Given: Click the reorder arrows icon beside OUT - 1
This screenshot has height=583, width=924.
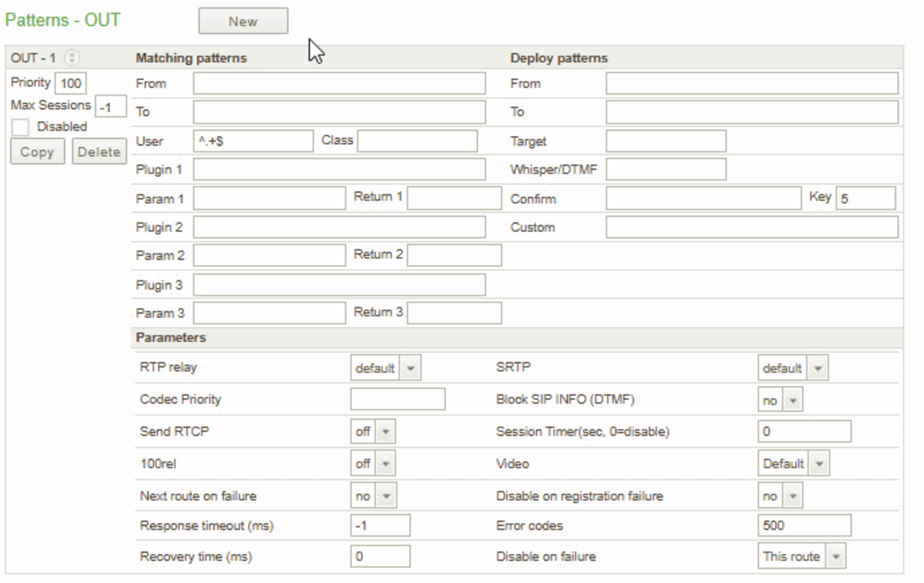Looking at the screenshot, I should (x=72, y=57).
